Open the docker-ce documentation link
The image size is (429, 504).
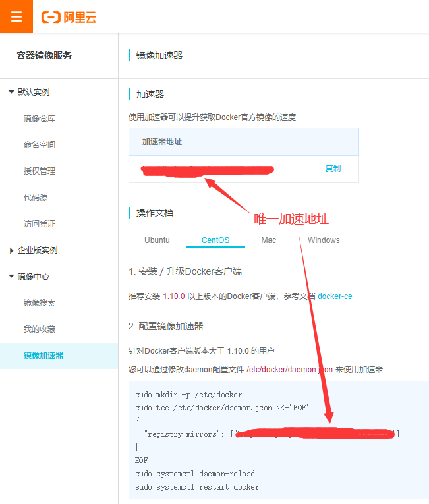pos(335,296)
